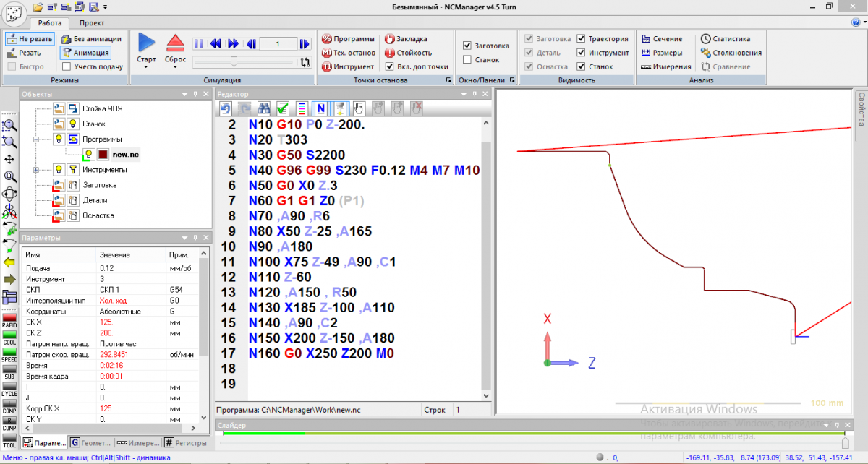
Task: Uncheck Заготовка in Окно/Панели group
Action: click(x=467, y=46)
